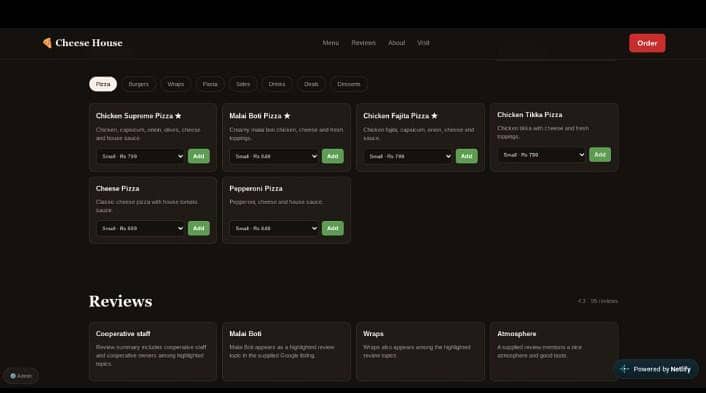Add Cheese Pizza to order
706x393 pixels.
coord(199,228)
